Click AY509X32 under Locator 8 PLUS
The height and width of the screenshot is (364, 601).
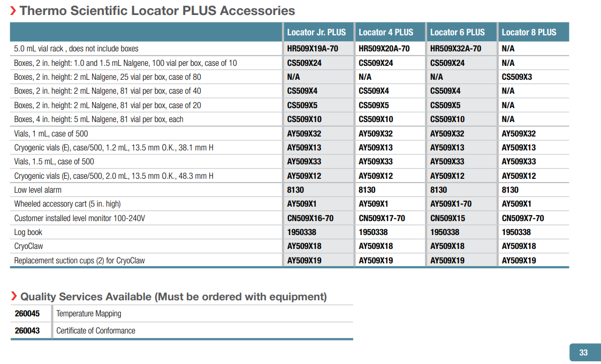(519, 133)
